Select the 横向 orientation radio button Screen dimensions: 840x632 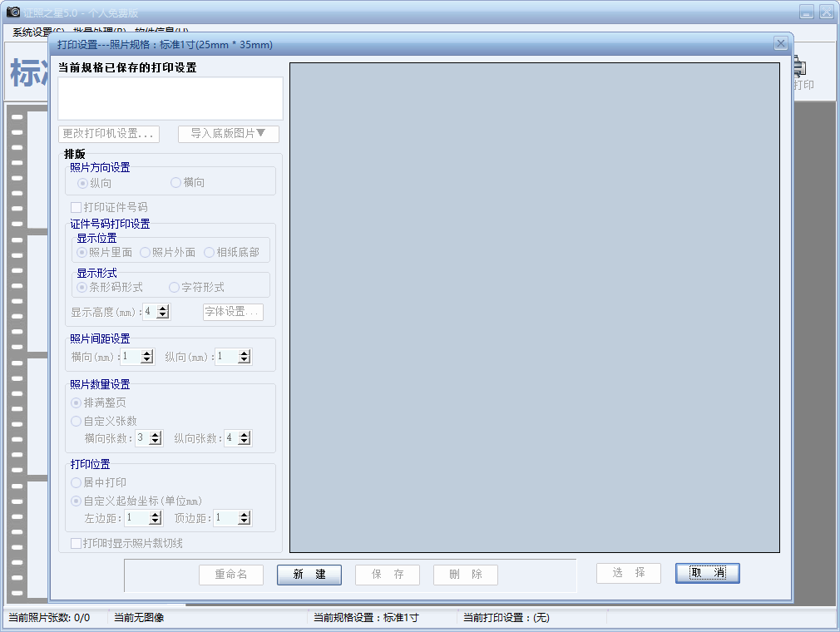point(175,183)
